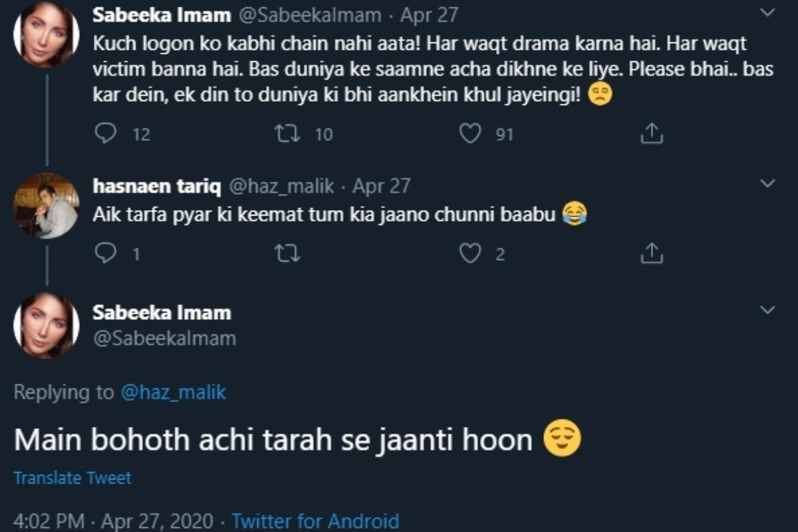Click the Twitter for Android source link
This screenshot has width=798, height=532.
[x=315, y=520]
